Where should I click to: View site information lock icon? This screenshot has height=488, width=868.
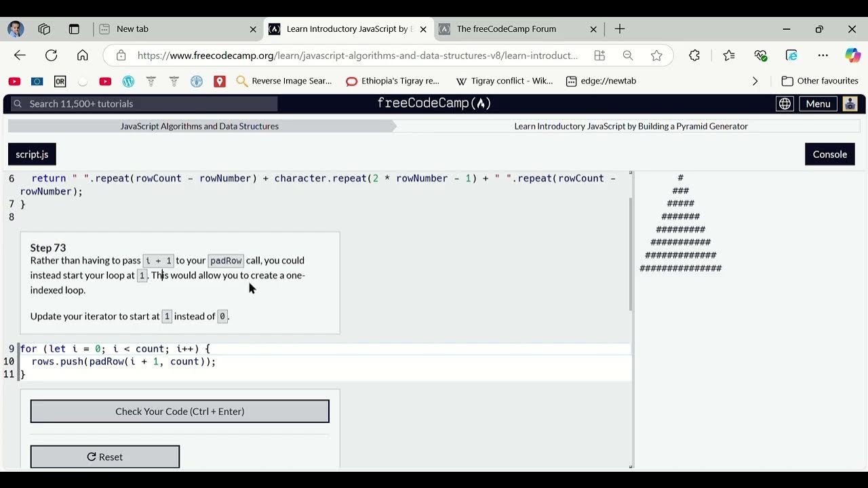[x=121, y=56]
